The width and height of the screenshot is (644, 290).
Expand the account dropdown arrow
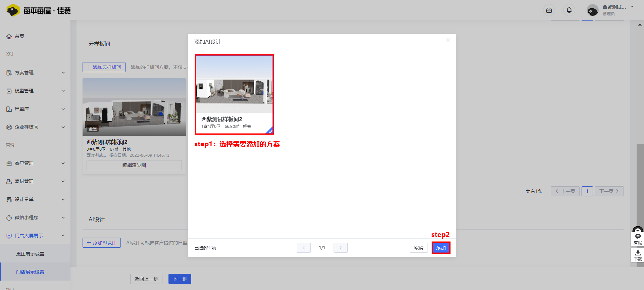(632, 7)
